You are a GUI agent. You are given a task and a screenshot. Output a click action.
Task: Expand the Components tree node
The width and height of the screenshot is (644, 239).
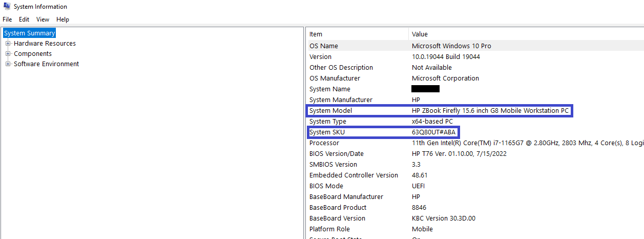[8, 54]
